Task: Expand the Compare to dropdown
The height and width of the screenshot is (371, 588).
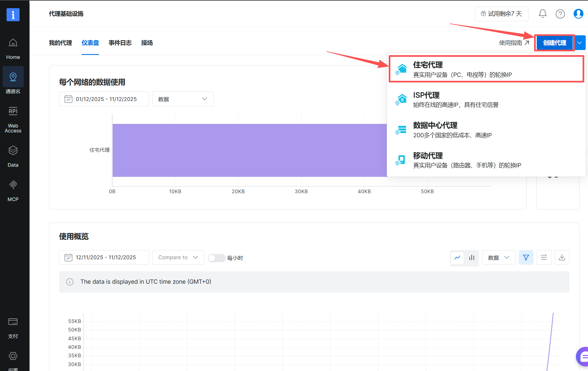Action: click(178, 258)
